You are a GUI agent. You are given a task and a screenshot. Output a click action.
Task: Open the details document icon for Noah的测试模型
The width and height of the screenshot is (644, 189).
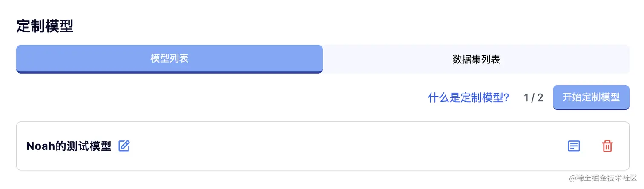click(574, 146)
